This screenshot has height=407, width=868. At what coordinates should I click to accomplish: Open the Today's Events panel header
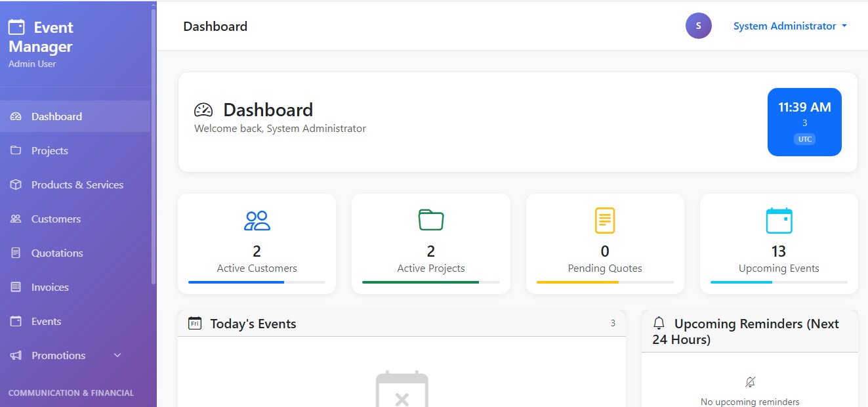coord(253,323)
